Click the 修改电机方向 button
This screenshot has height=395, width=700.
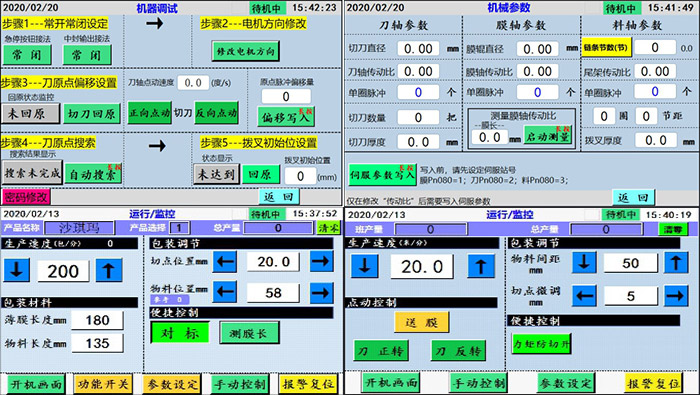(246, 51)
